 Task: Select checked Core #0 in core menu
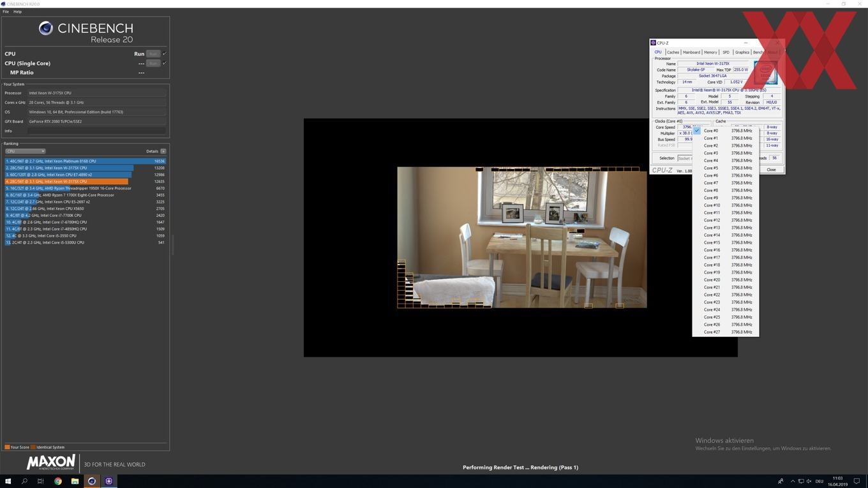726,131
